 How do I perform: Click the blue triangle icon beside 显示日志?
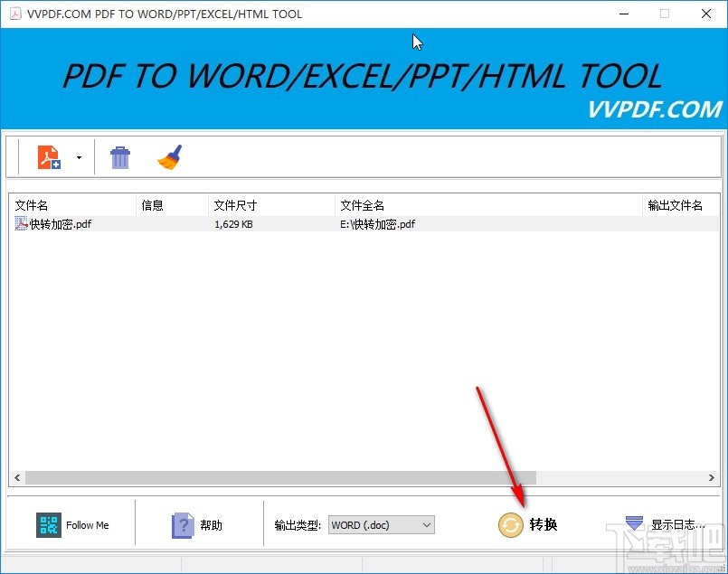click(633, 523)
